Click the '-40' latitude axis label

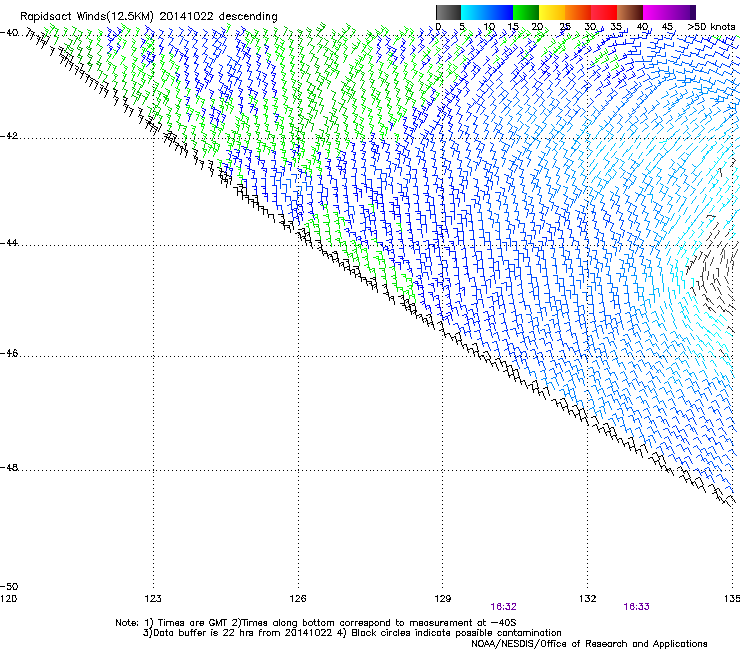click(x=9, y=33)
